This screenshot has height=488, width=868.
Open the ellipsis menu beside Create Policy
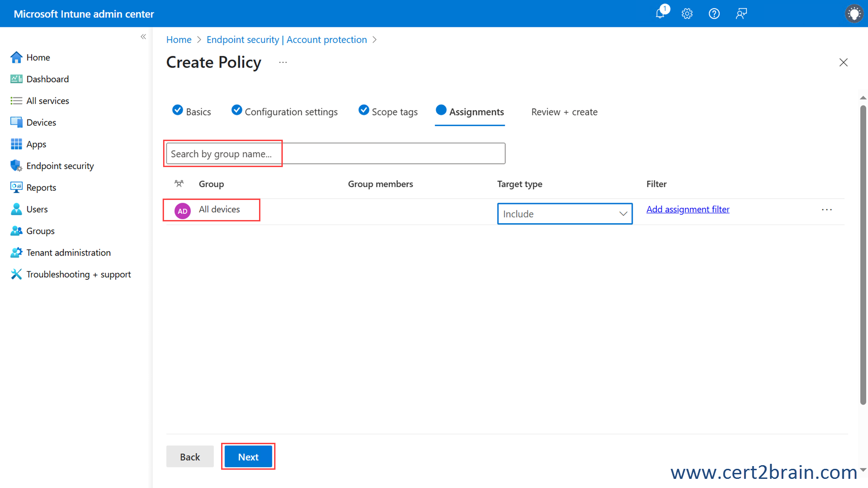[283, 63]
